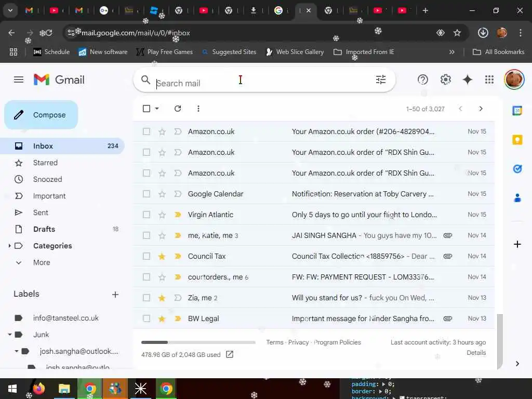Open Gmail main menu hamburger icon
The image size is (532, 399).
[19, 79]
